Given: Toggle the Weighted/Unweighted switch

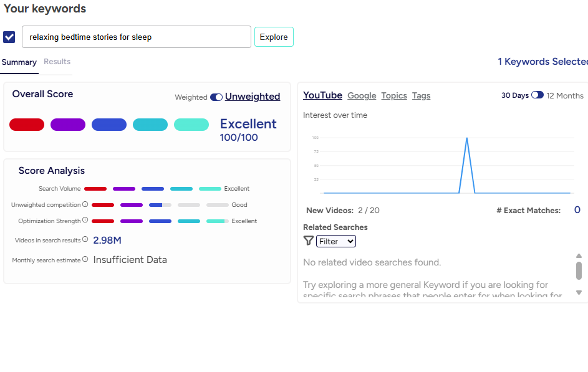Looking at the screenshot, I should (216, 97).
